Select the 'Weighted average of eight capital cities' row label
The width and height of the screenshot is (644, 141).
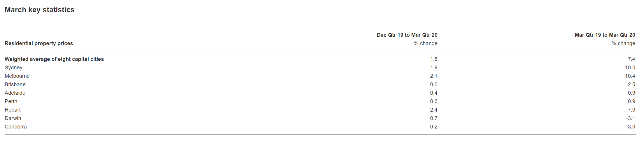pyautogui.click(x=54, y=59)
